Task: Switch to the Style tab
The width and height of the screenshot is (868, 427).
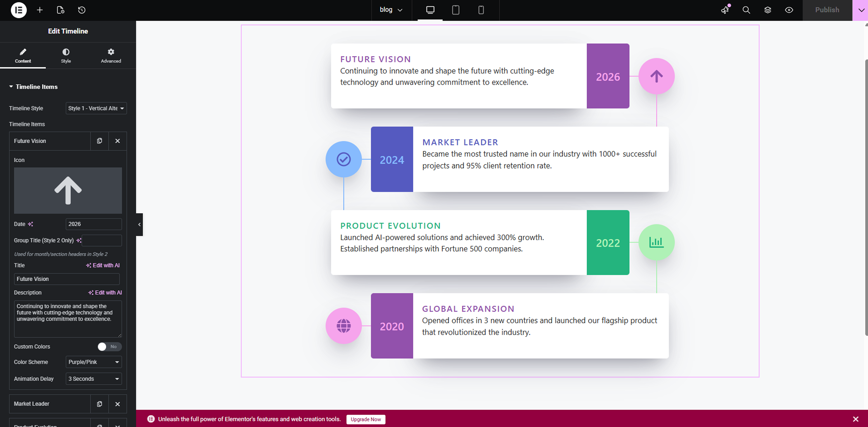Action: 66,55
